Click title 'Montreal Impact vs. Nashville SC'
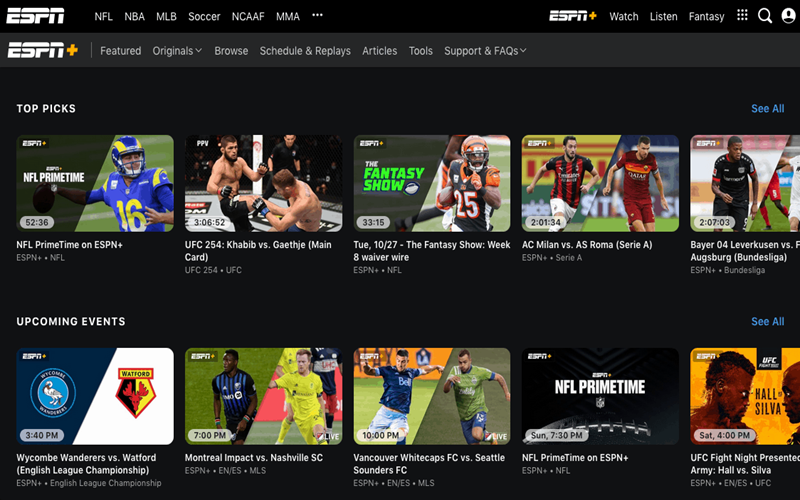800x500 pixels. click(x=254, y=457)
